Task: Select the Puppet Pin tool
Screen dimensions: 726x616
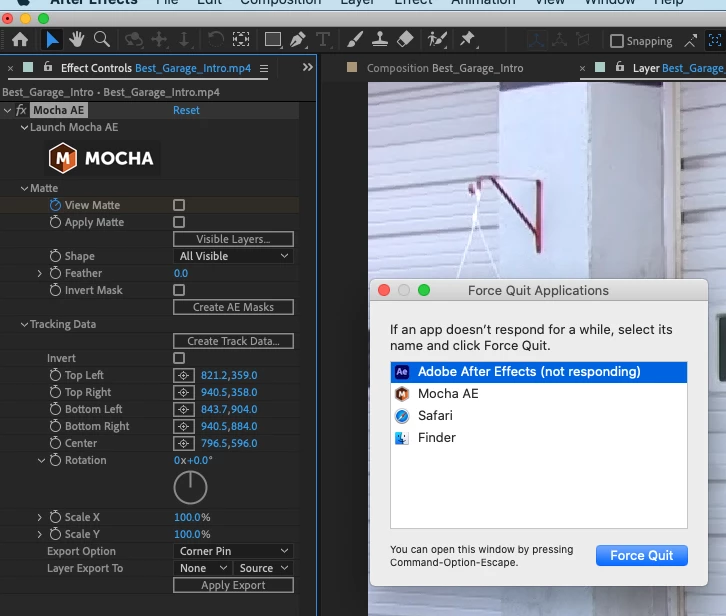Action: 468,40
